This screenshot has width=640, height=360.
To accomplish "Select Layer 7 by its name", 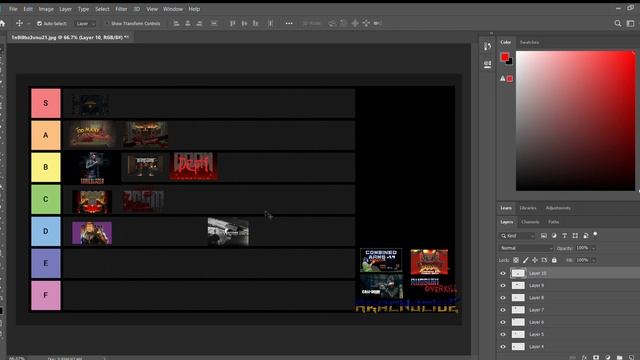I will tap(536, 310).
